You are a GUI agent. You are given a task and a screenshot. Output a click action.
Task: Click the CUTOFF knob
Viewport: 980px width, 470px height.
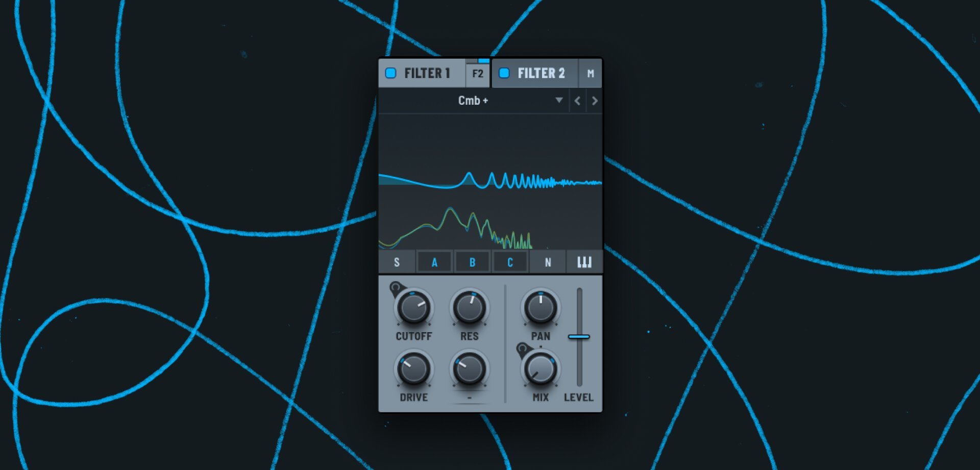(x=413, y=308)
